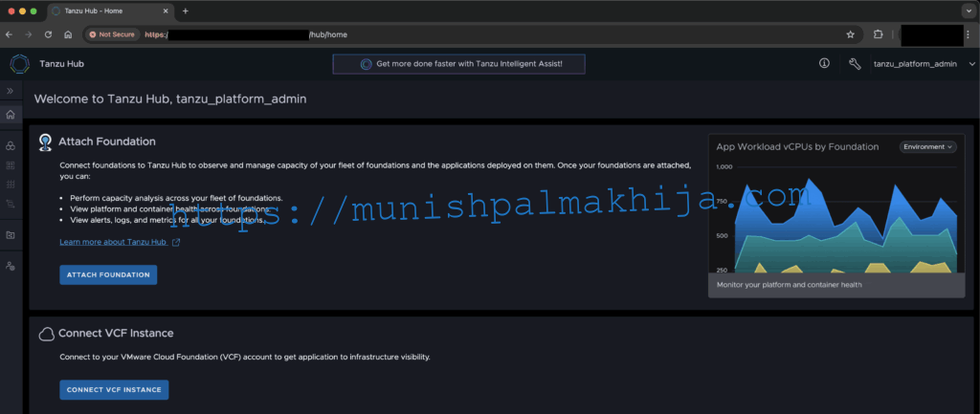Follow the Learn more about Tanzu Hub link
This screenshot has width=980, height=414.
pos(113,242)
